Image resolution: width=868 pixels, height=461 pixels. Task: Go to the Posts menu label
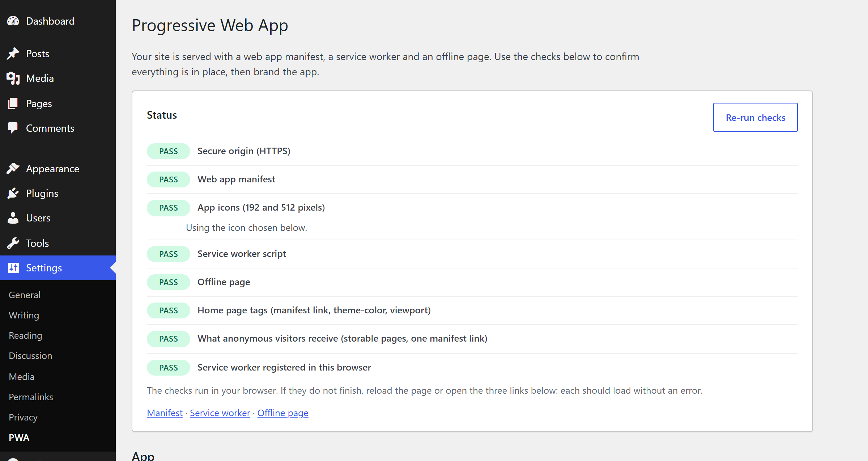point(38,54)
